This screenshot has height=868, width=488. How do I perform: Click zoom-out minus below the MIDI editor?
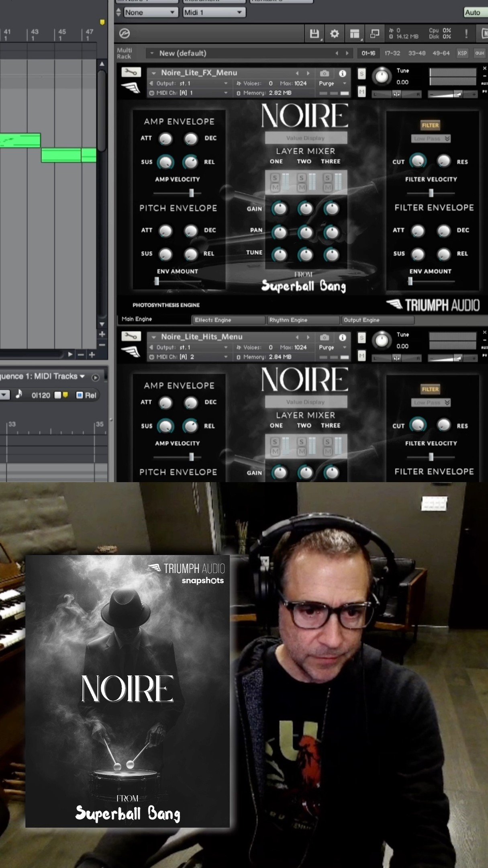coord(81,354)
